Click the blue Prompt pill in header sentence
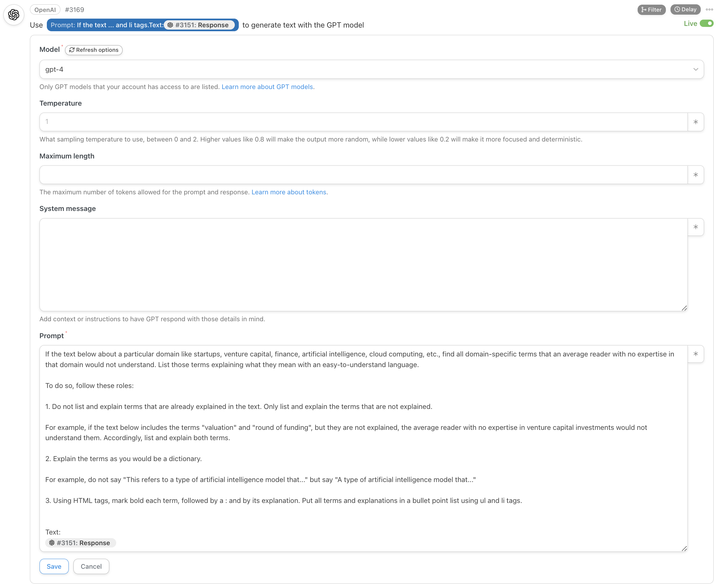This screenshot has width=716, height=588. click(142, 25)
